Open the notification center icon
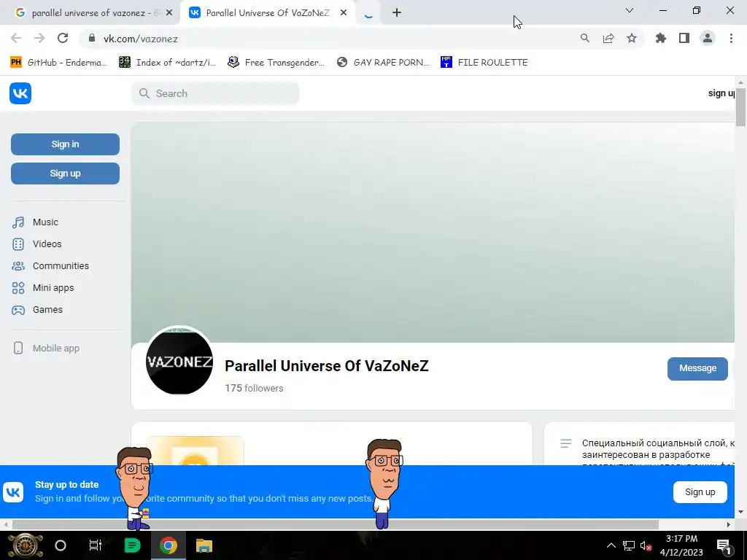The width and height of the screenshot is (747, 560). pyautogui.click(x=724, y=546)
